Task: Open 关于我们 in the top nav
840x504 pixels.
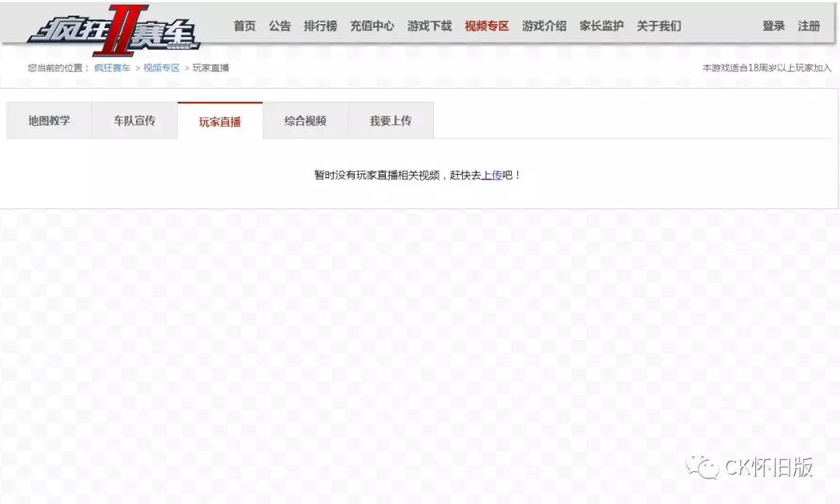Action: click(659, 26)
